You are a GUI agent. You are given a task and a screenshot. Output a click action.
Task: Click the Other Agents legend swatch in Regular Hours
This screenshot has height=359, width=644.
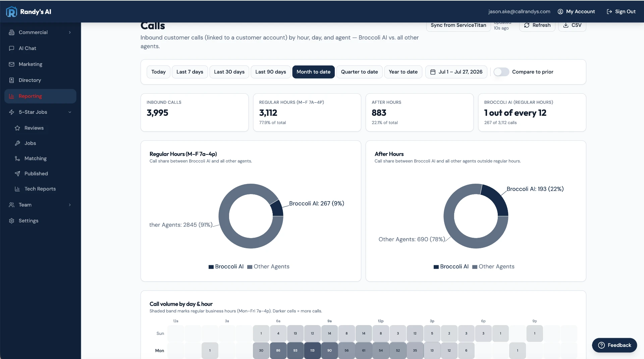coord(250,267)
